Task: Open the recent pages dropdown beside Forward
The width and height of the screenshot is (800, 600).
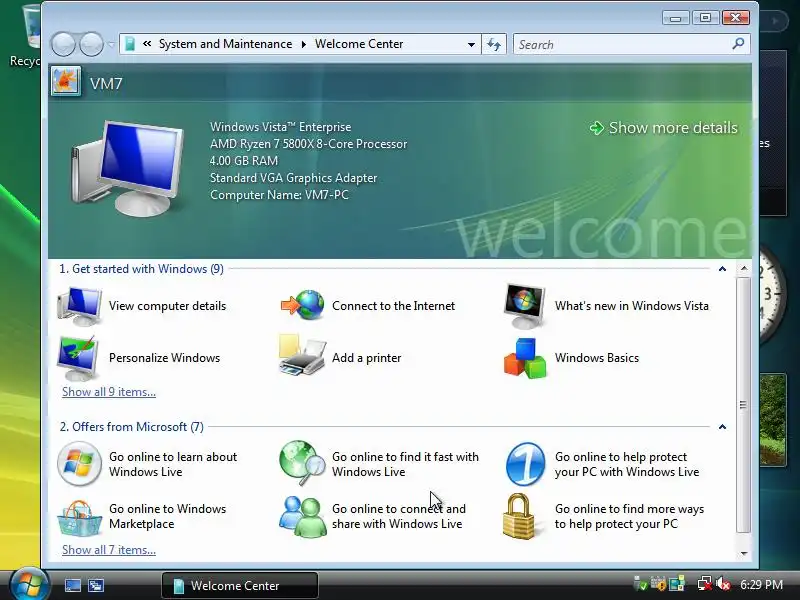Action: tap(111, 44)
